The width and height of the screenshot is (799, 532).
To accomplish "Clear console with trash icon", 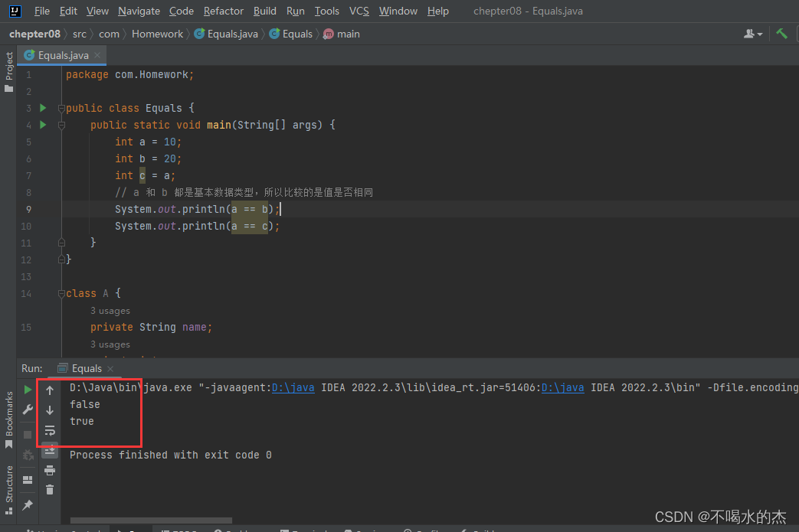I will 50,490.
